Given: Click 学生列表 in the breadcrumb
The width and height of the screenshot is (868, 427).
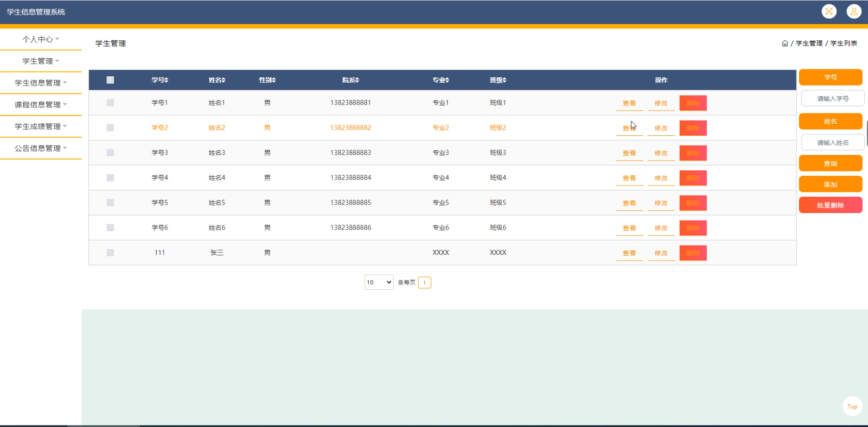Looking at the screenshot, I should click(x=844, y=43).
